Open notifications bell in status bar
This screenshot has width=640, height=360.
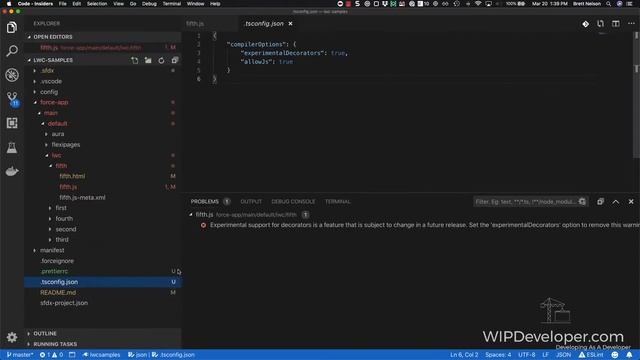(x=629, y=355)
